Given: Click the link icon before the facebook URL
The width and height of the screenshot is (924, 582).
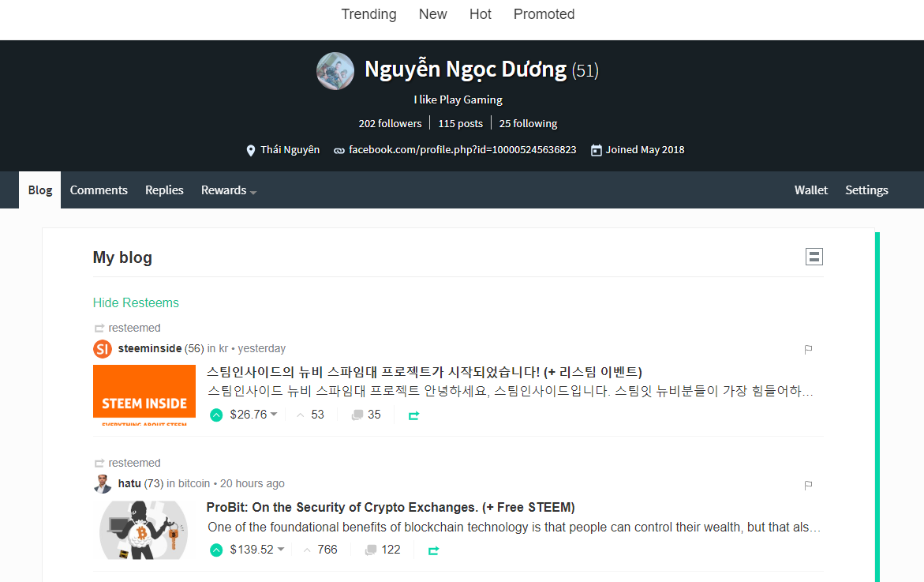Looking at the screenshot, I should click(338, 150).
